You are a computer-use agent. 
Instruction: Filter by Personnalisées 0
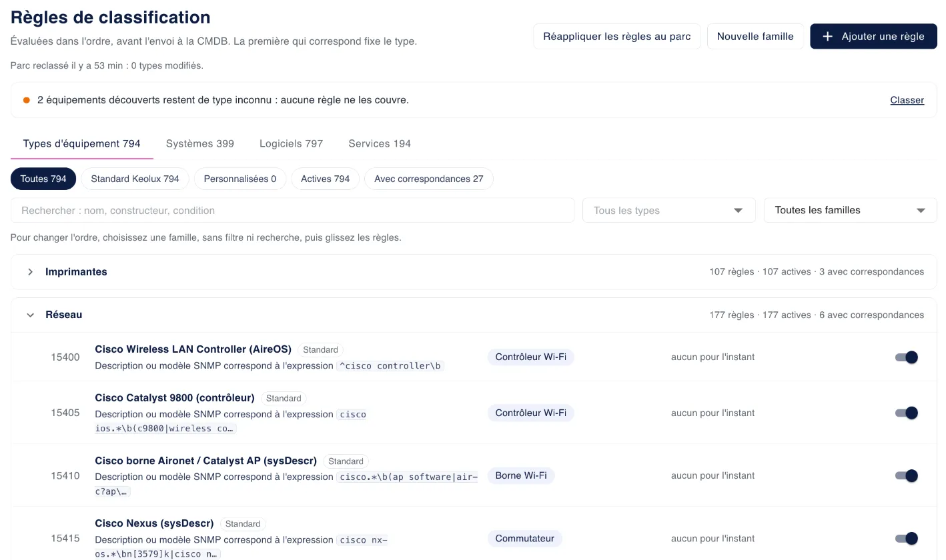pyautogui.click(x=240, y=179)
